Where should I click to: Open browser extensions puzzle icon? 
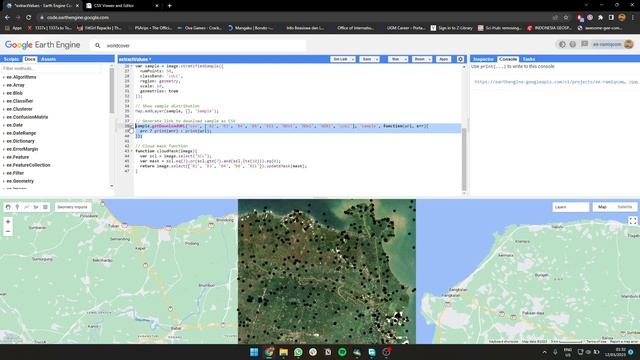[600, 18]
